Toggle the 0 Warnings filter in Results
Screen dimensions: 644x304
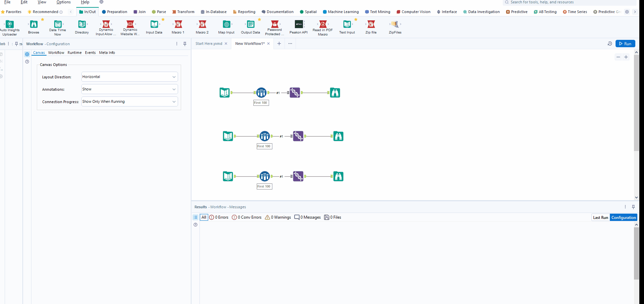tap(277, 217)
